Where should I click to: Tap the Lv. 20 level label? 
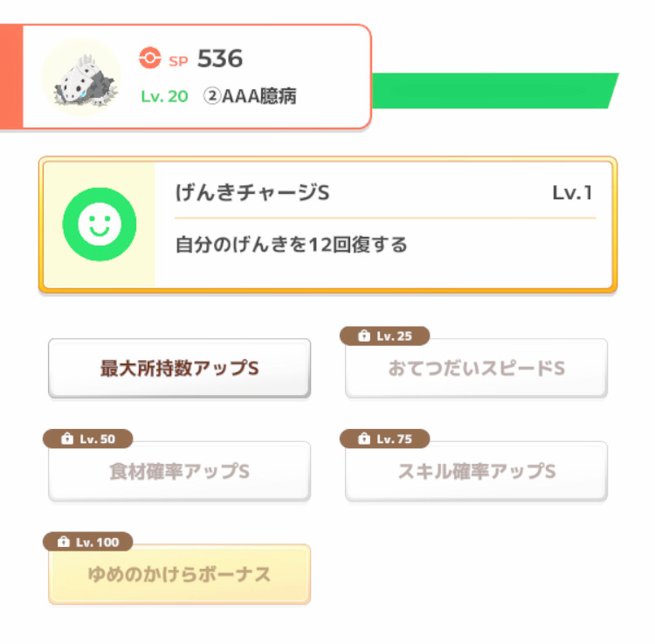pyautogui.click(x=164, y=96)
